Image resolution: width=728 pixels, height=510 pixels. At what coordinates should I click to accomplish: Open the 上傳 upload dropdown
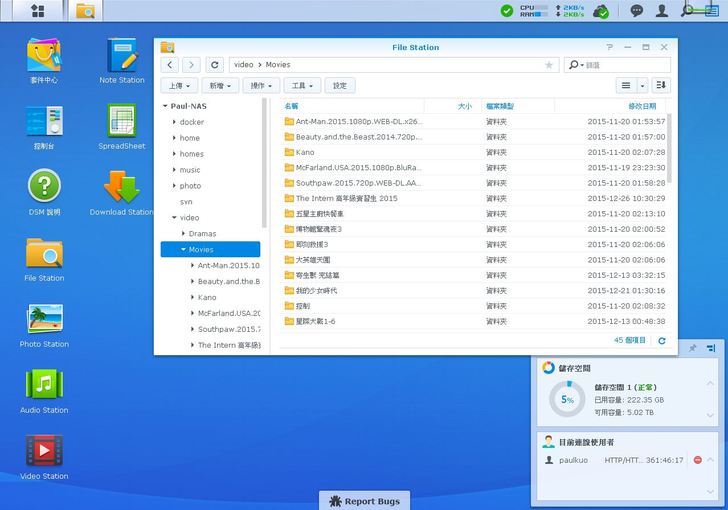[179, 86]
